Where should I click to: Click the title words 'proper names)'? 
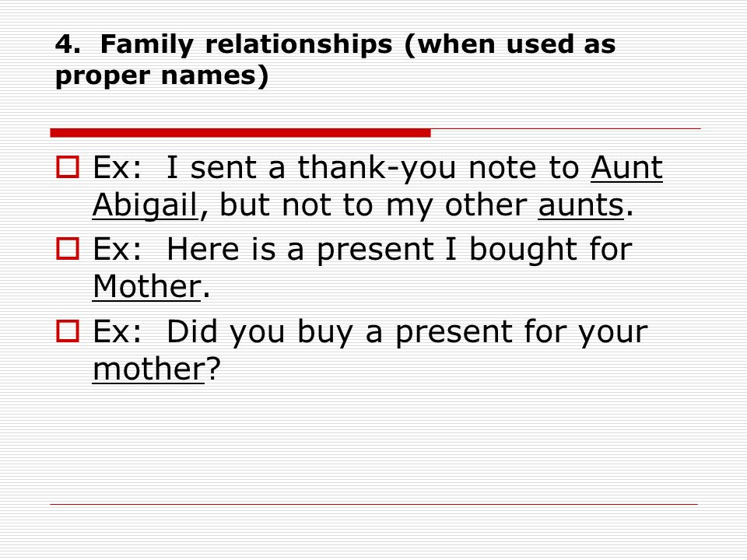162,75
